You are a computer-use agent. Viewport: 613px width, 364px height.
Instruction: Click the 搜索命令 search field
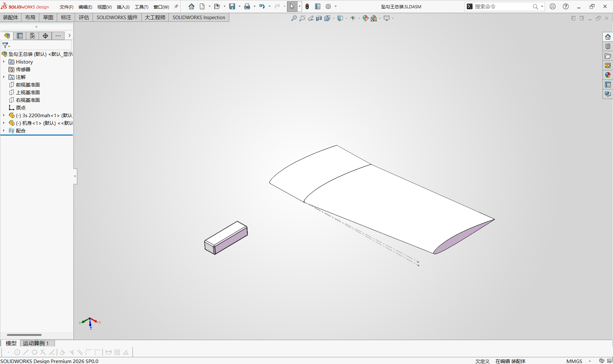pyautogui.click(x=503, y=6)
